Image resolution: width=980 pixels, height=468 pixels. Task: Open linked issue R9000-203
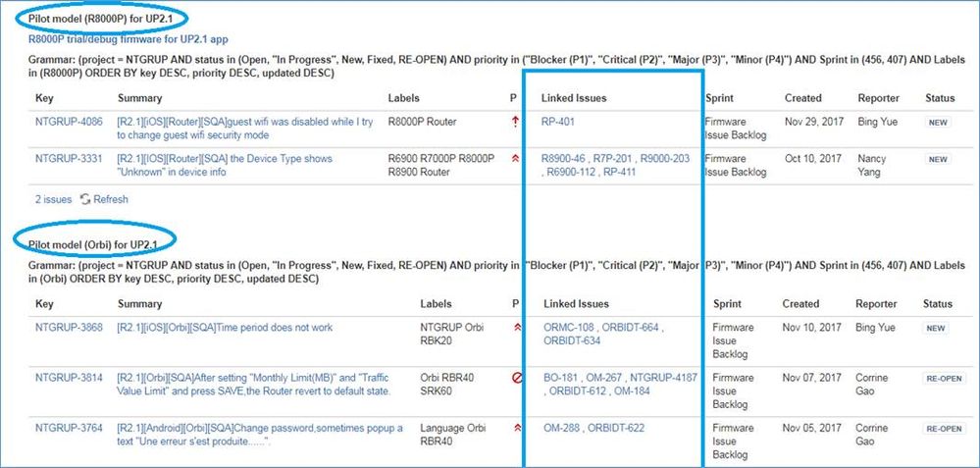[665, 159]
